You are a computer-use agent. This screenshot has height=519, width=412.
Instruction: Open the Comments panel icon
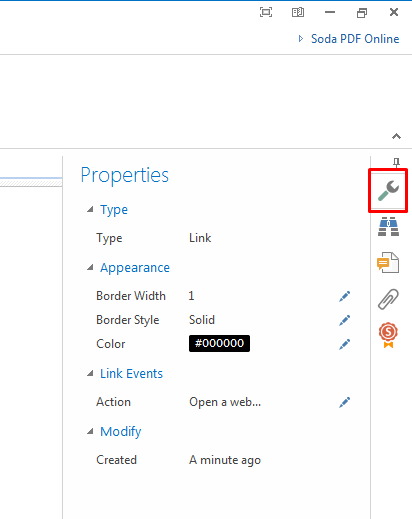[388, 263]
